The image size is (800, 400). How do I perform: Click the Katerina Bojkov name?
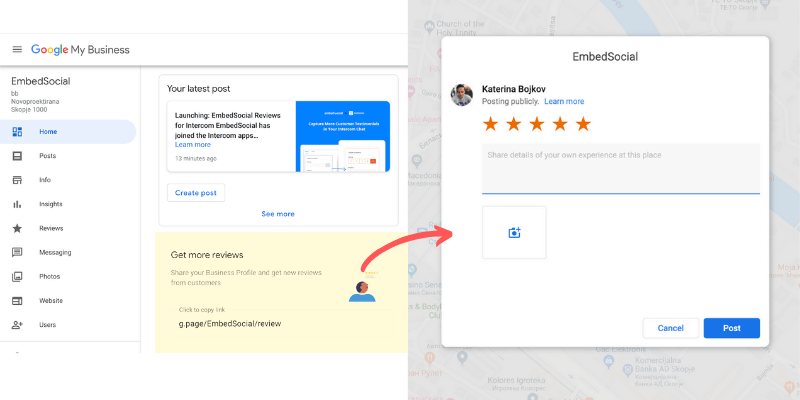tap(514, 89)
